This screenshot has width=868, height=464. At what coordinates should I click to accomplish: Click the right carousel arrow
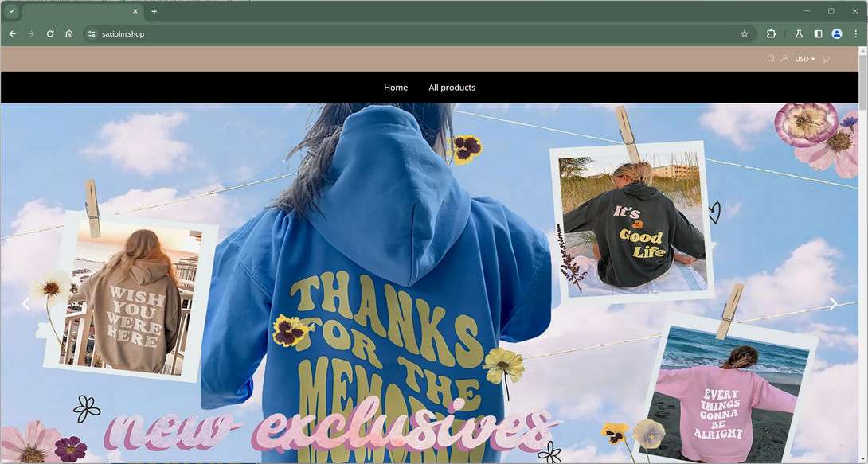(833, 303)
